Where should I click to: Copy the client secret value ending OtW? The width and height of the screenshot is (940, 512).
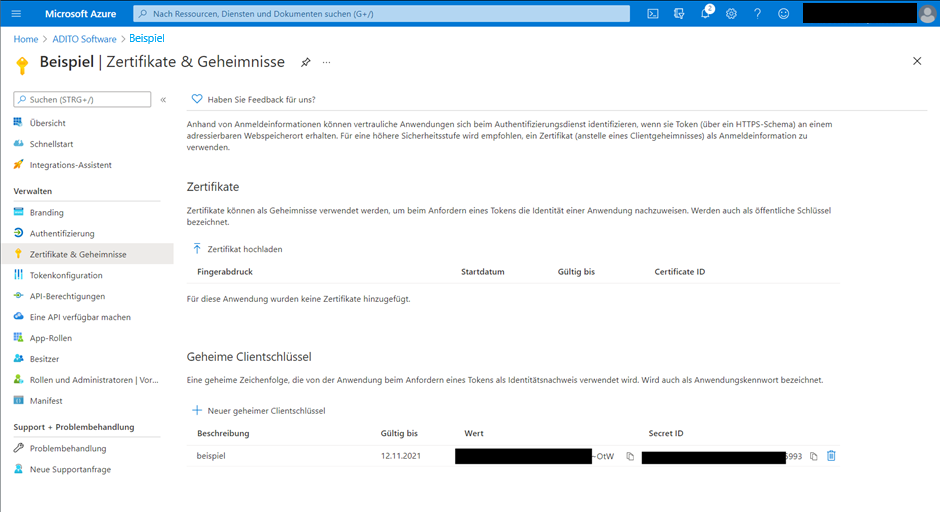point(630,456)
